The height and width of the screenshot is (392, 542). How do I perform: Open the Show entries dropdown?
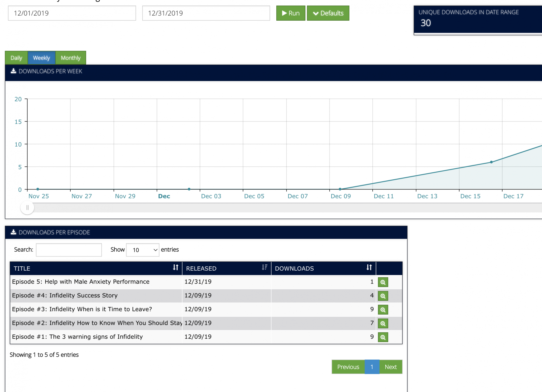[143, 250]
